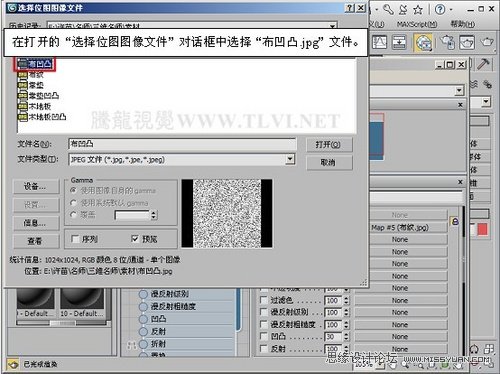Click the 漫反射粗糙度 amount spinner arrows
The width and height of the screenshot is (500, 374).
coord(346,325)
